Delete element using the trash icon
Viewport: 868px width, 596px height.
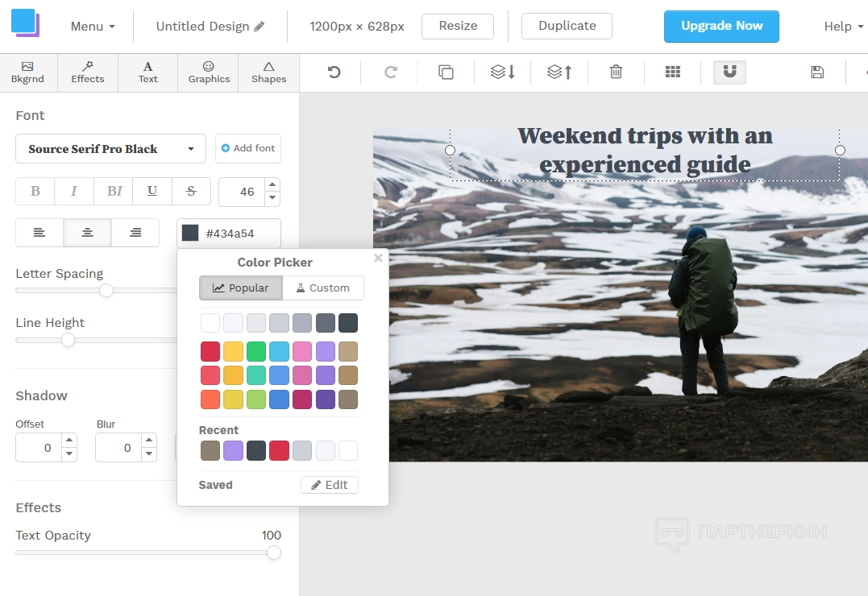616,72
